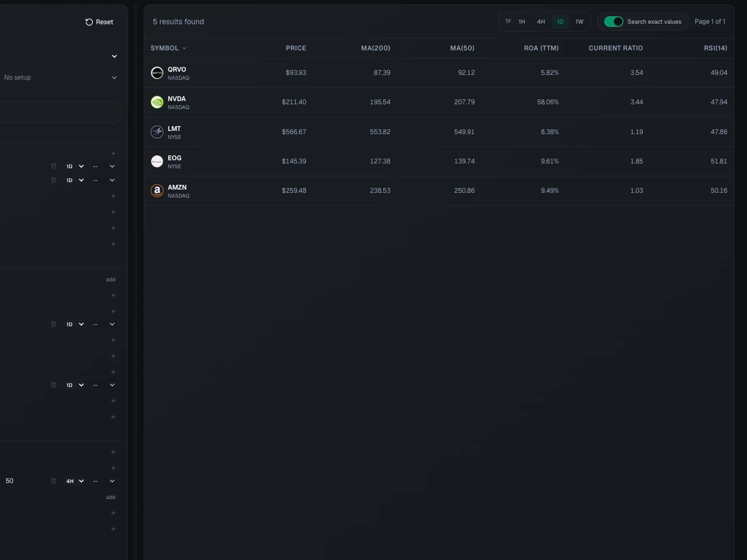Open the 4H timeframe dropdown in filter panel
The width and height of the screenshot is (747, 560).
pos(75,481)
